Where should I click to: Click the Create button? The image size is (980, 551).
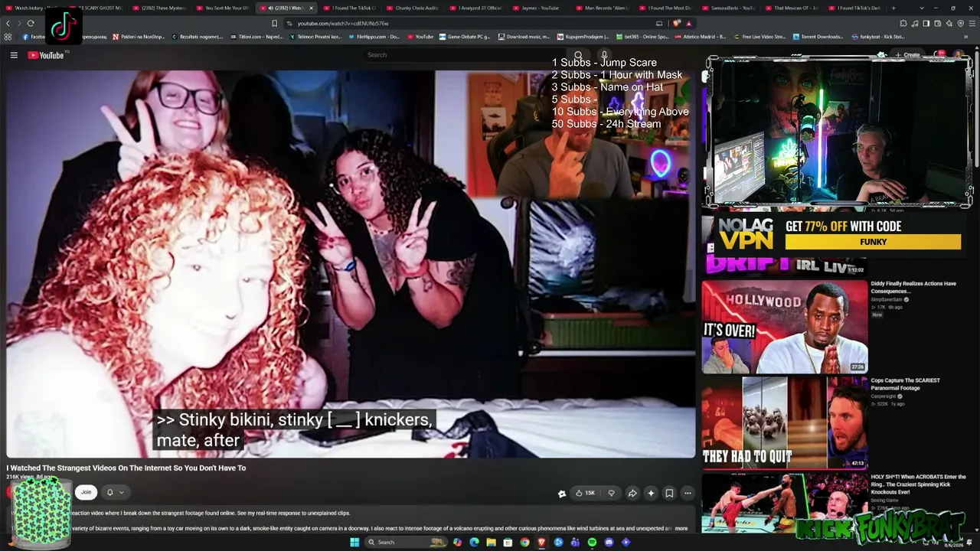[x=908, y=55]
